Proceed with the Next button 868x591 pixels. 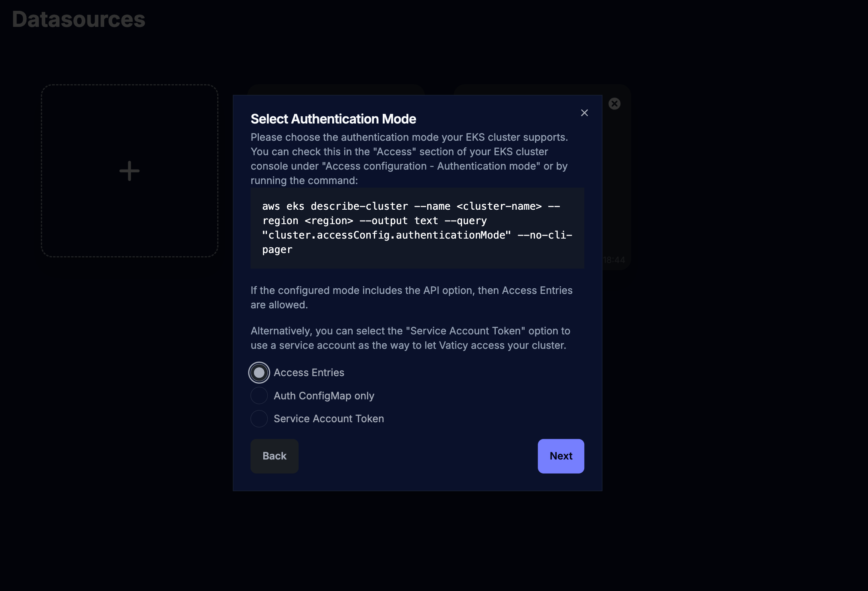click(x=561, y=456)
